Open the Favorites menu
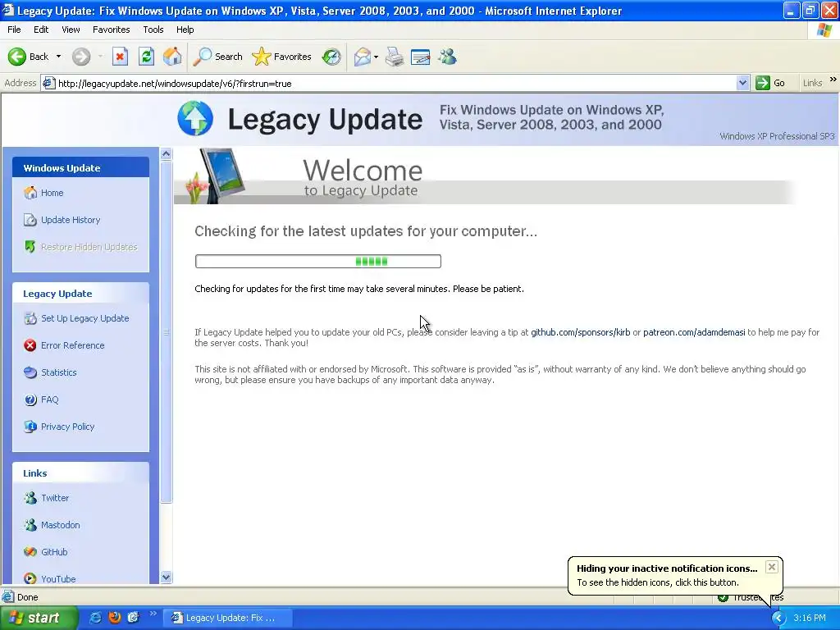The width and height of the screenshot is (840, 630). [111, 30]
